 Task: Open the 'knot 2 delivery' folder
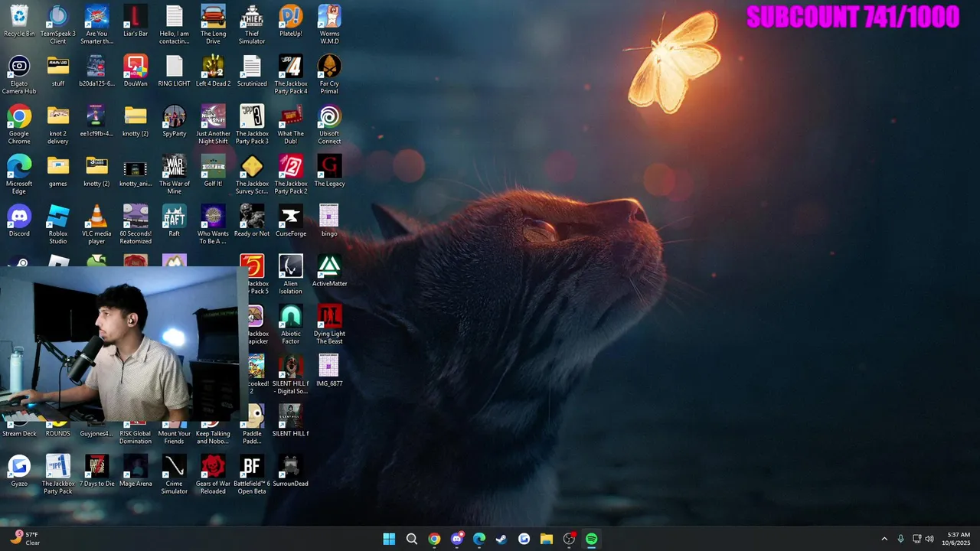coord(58,124)
